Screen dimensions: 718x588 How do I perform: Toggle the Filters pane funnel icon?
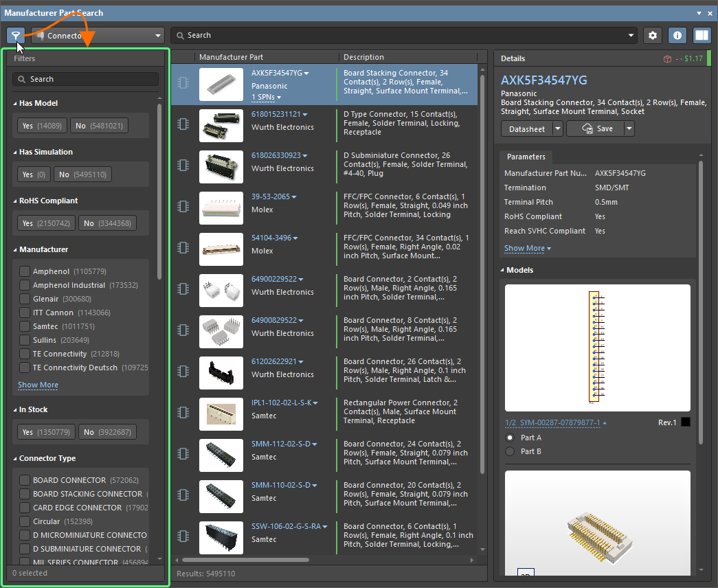(16, 35)
